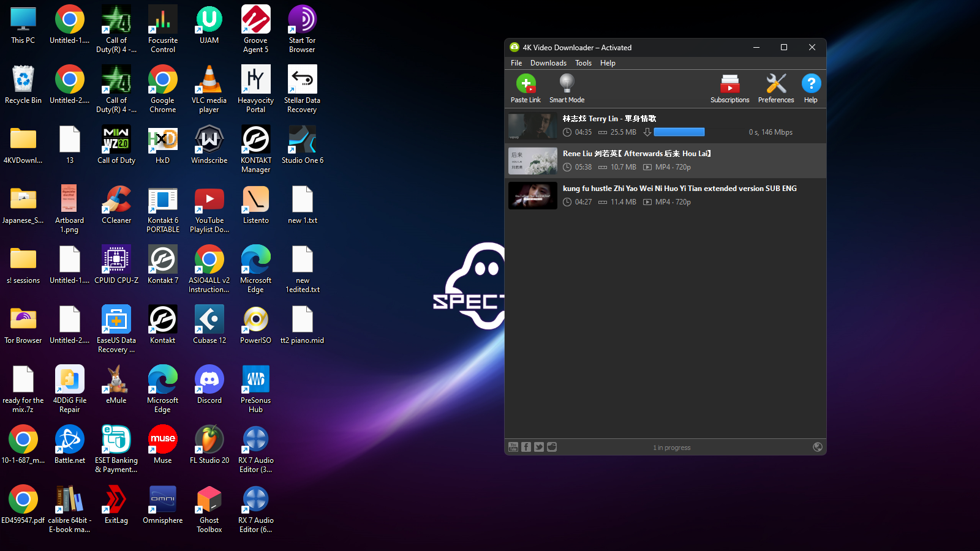Click the "0 s, 146 Mbps" speed text
The image size is (980, 551).
771,132
